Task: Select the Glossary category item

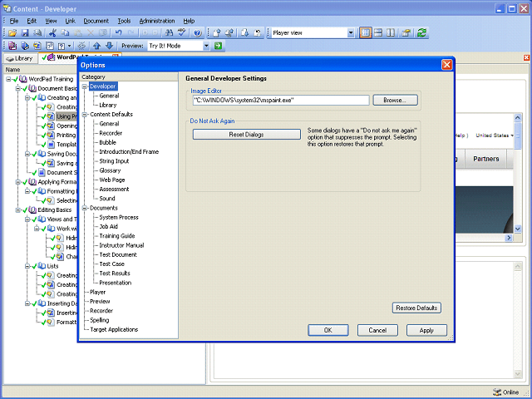Action: coord(110,170)
